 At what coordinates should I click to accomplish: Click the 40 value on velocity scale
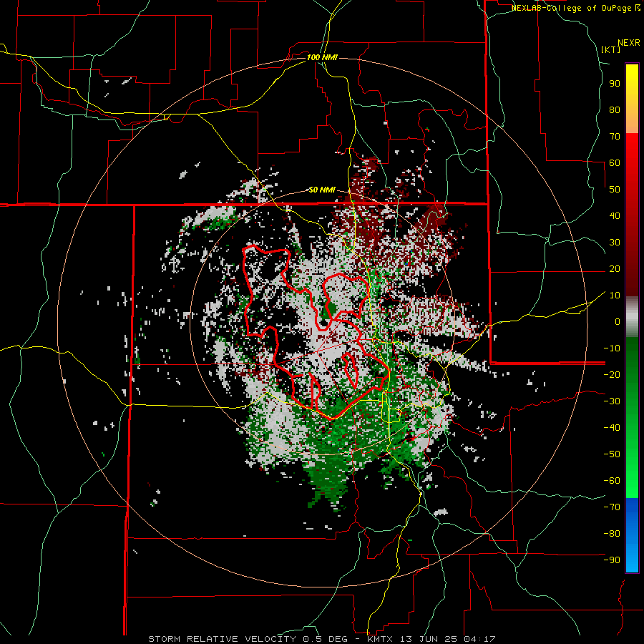(x=615, y=215)
